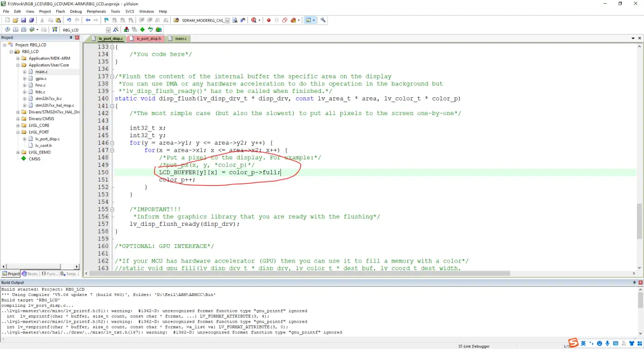Open the RBG_LCD target selection dropdown

108,30
